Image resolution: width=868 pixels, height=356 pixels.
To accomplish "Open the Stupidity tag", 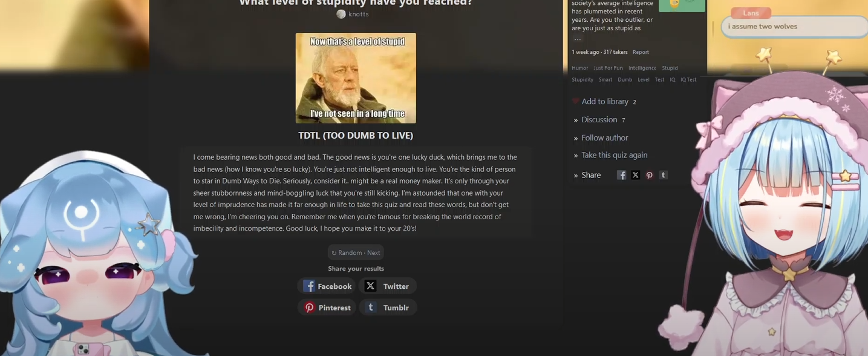I will [x=582, y=79].
